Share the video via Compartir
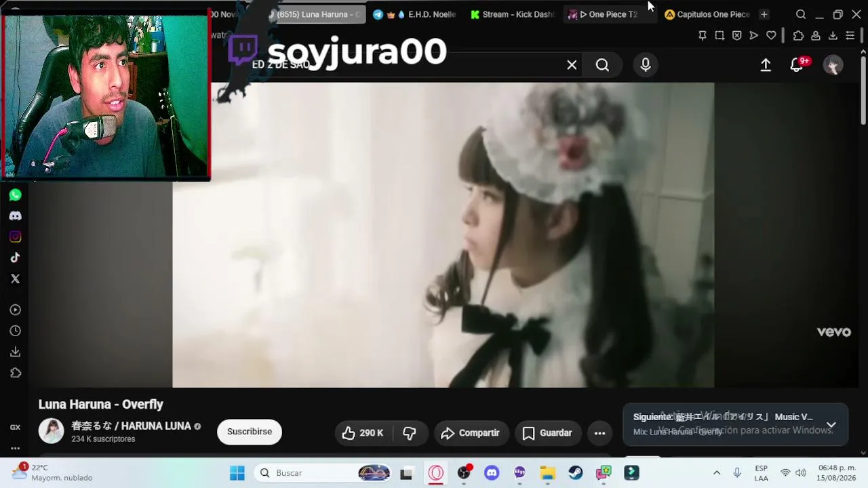Viewport: 868px width, 488px height. [471, 433]
